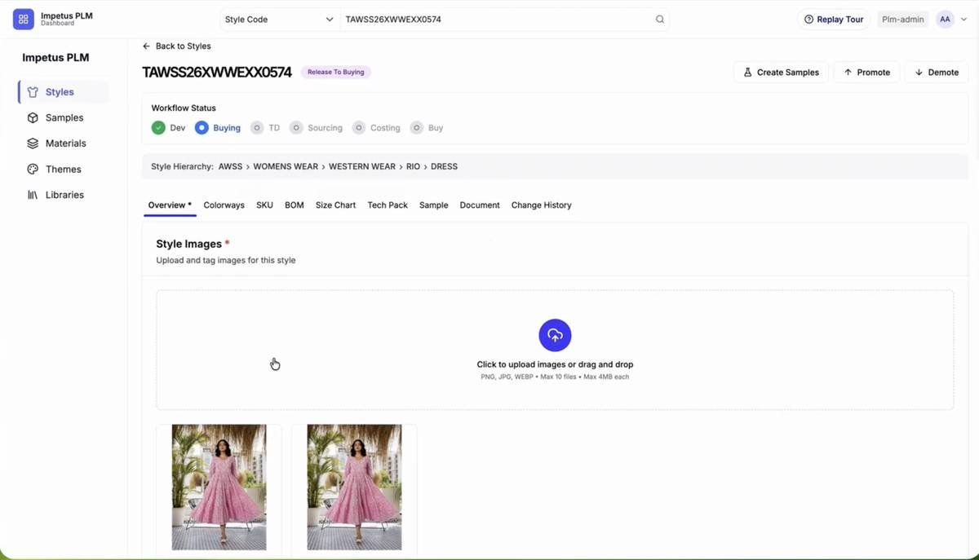The height and width of the screenshot is (560, 979).
Task: Click the Back to Styles link text
Action: pyautogui.click(x=184, y=46)
